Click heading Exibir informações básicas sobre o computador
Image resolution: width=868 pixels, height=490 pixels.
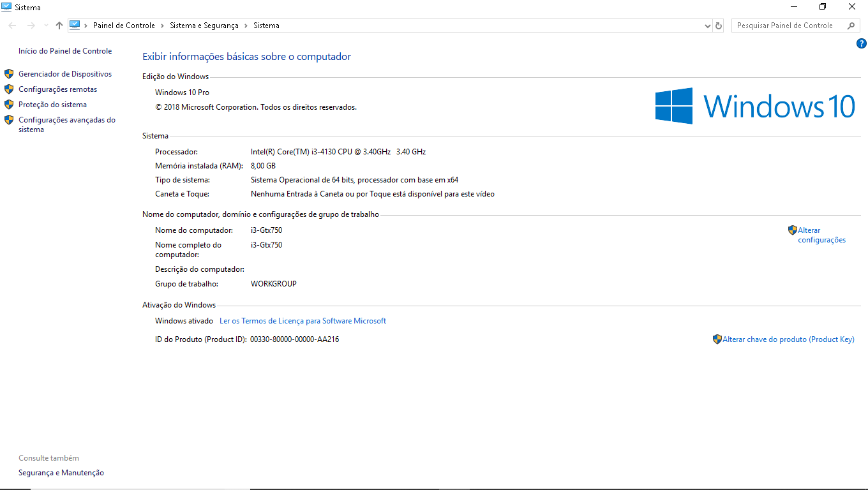pyautogui.click(x=246, y=57)
